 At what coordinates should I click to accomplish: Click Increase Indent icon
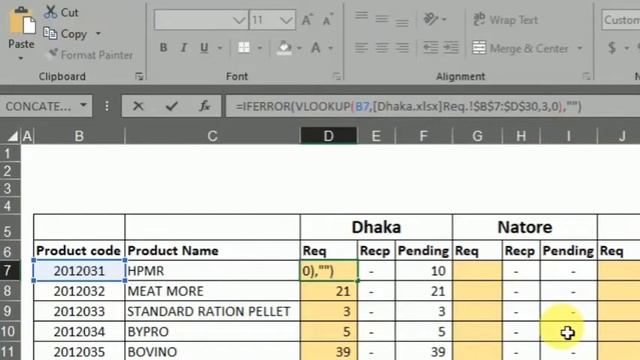(451, 48)
